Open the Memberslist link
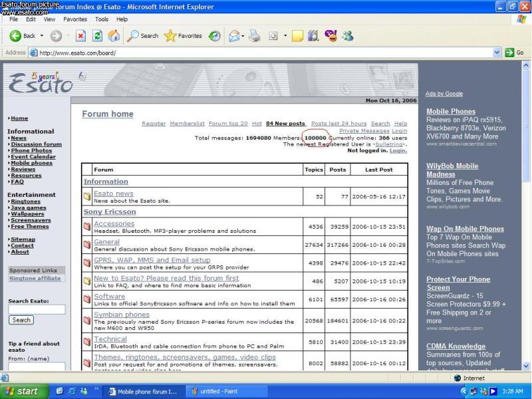The image size is (532, 399). click(188, 124)
